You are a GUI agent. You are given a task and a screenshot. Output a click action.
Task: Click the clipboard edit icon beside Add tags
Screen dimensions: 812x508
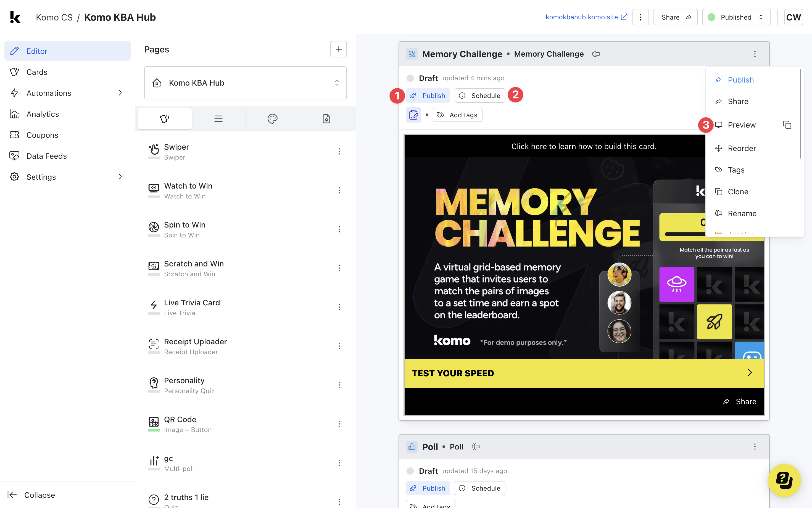413,115
